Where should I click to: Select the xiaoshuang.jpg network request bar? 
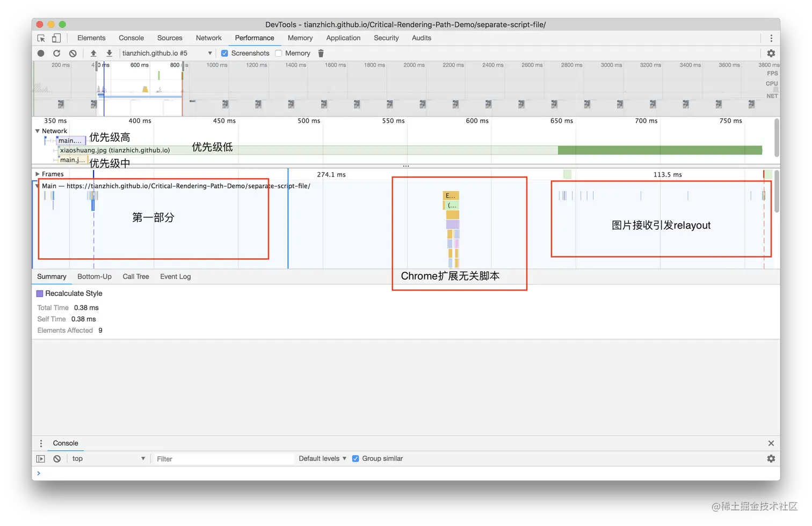(x=410, y=150)
